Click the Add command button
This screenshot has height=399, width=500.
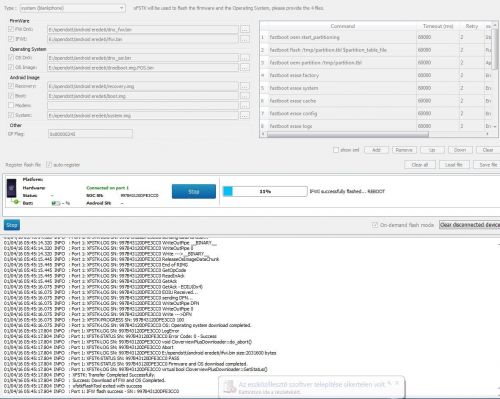376,150
